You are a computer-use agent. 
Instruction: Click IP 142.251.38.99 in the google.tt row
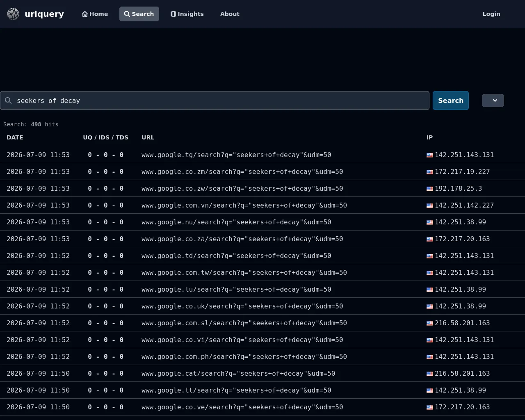460,390
